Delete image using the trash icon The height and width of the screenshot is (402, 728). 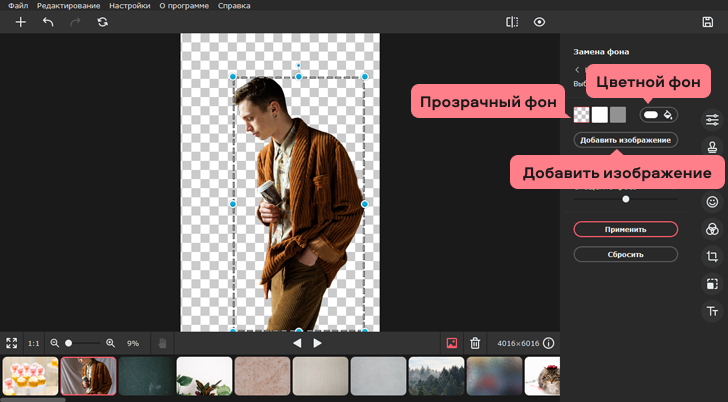[475, 343]
